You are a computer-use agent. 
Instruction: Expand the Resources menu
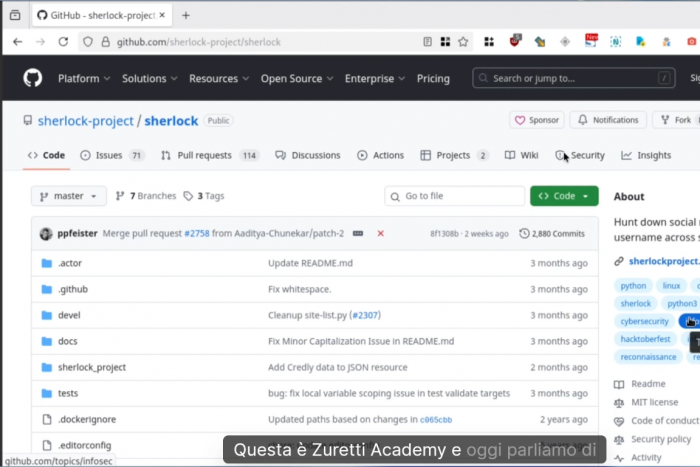pos(219,79)
